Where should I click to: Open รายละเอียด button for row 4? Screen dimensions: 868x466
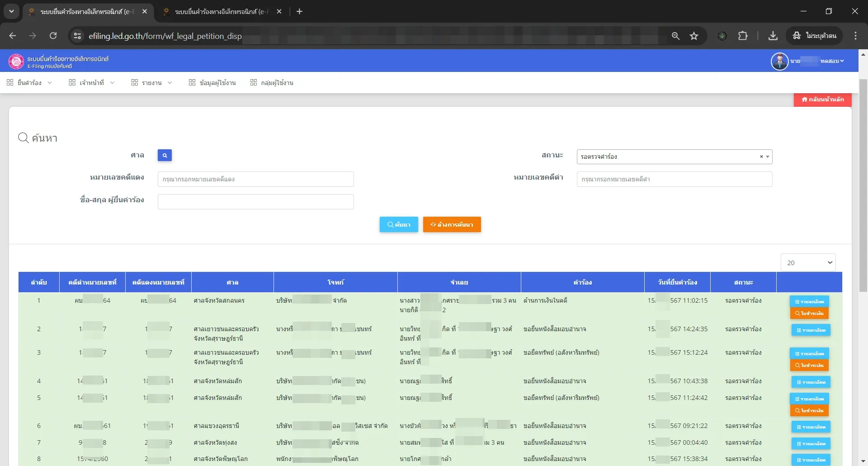(811, 382)
